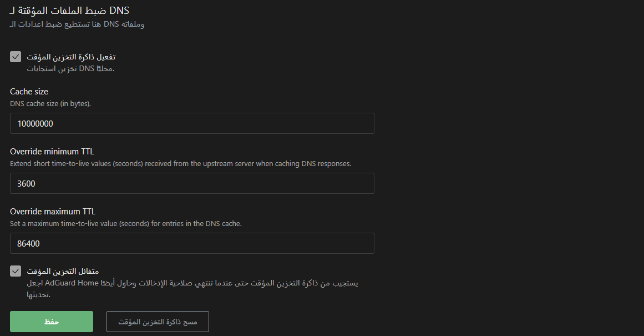Click the Override maximum TTL label

point(53,211)
